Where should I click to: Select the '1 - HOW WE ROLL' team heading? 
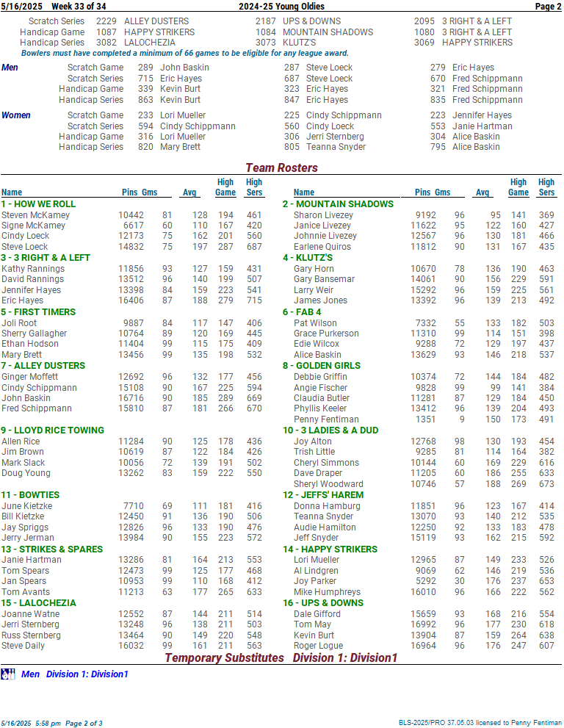38,204
